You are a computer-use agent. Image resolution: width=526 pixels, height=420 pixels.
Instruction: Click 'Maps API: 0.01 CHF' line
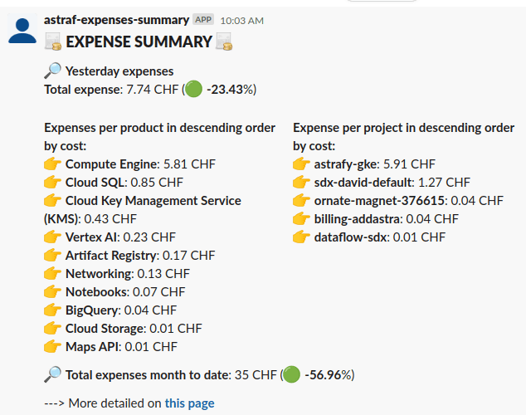(121, 346)
